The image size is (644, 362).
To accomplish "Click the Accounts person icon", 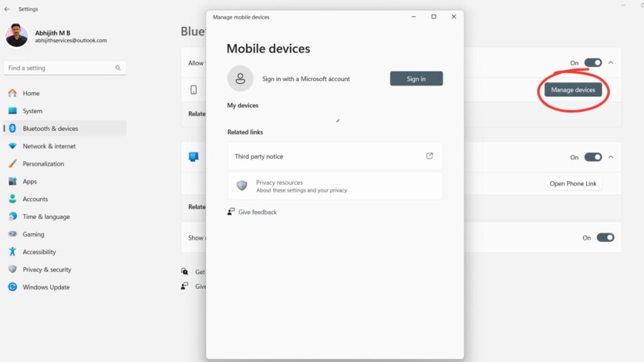I will 12,199.
